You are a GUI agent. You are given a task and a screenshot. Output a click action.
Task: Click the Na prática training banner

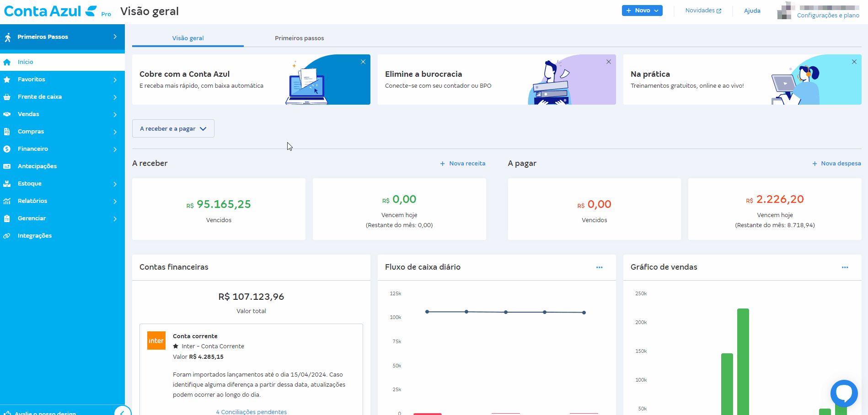pyautogui.click(x=742, y=80)
